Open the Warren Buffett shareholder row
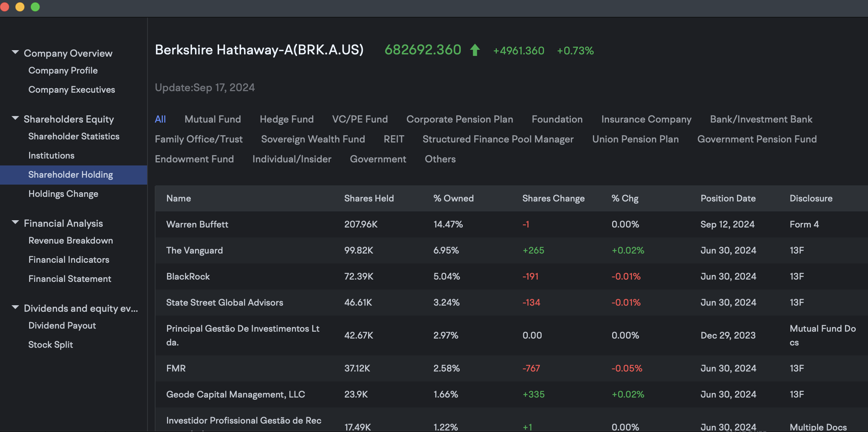 (197, 224)
